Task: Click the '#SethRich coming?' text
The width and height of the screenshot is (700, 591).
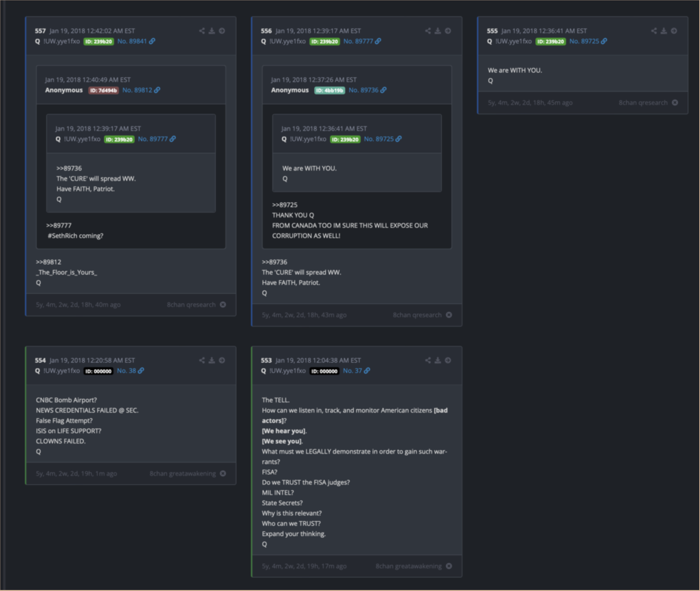Action: point(76,236)
